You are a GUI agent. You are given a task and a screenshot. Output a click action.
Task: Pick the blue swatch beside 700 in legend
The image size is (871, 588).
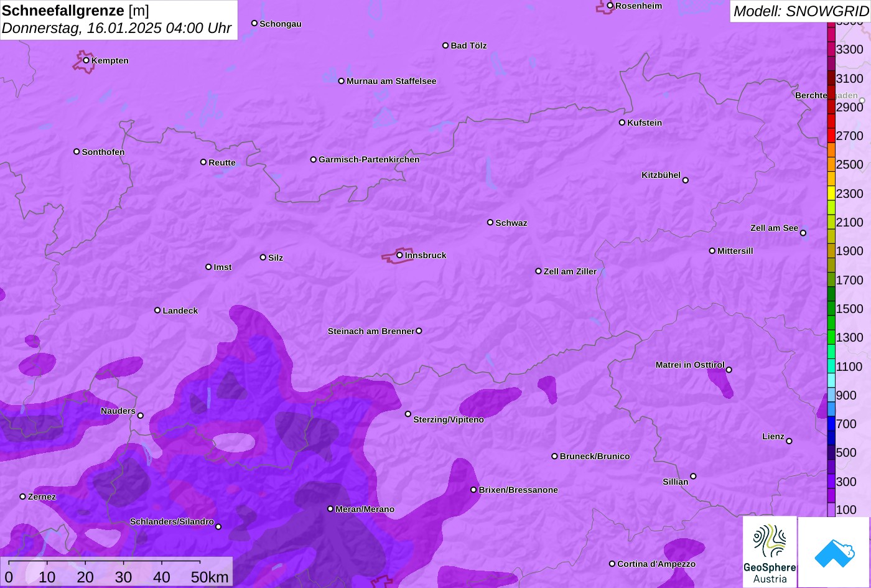click(831, 424)
